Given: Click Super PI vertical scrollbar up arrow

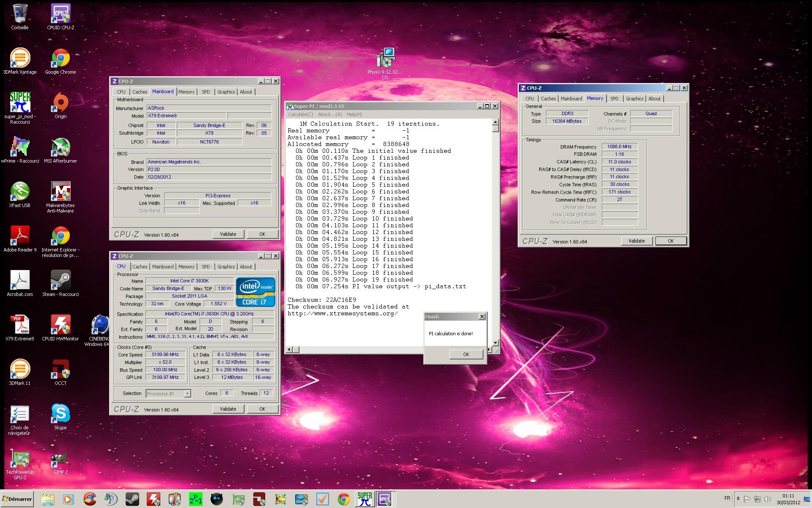Looking at the screenshot, I should (x=496, y=122).
